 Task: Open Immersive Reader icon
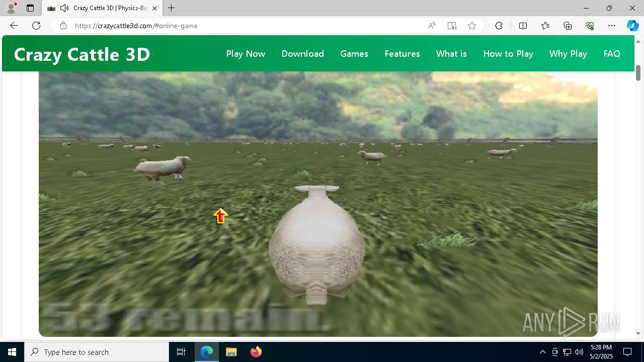pyautogui.click(x=452, y=26)
